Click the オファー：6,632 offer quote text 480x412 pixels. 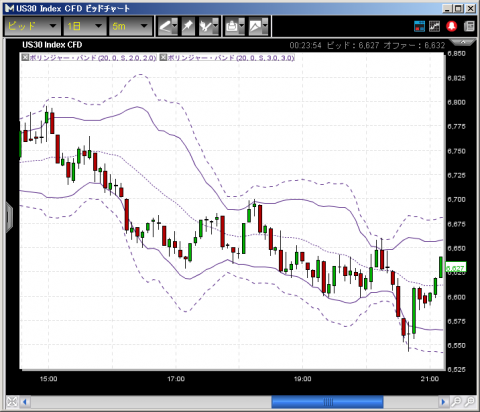point(414,46)
